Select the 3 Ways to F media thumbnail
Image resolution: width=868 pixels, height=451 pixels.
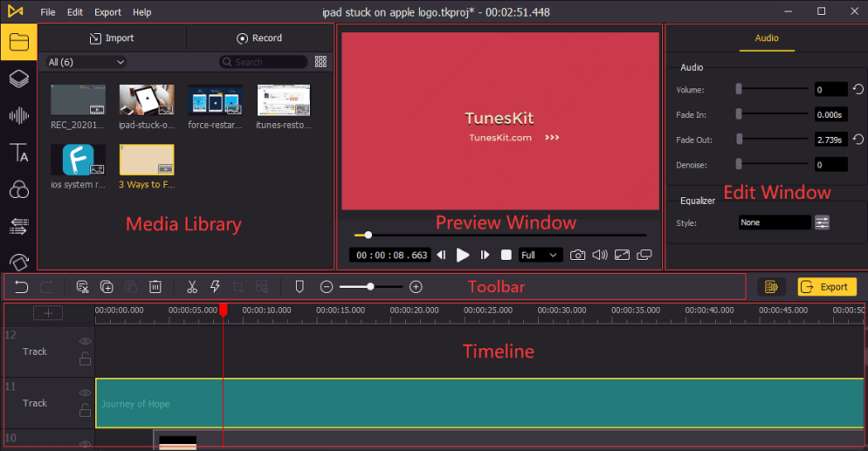[147, 160]
